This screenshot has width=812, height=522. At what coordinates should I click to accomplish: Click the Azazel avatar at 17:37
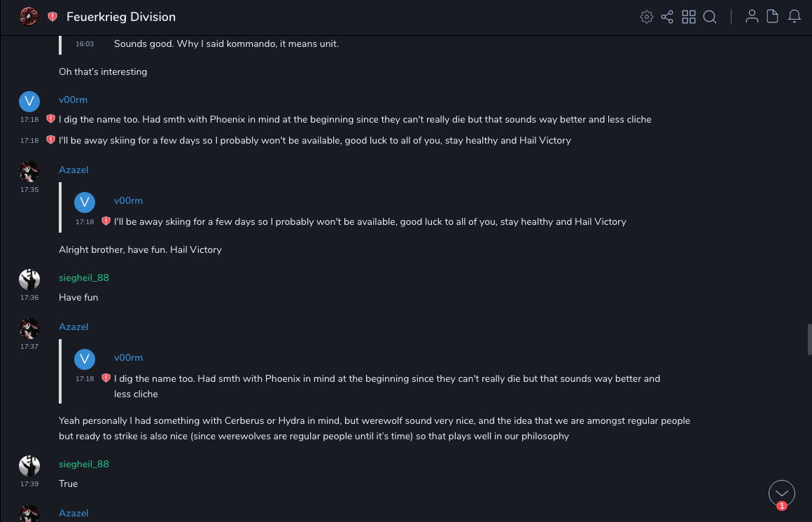[29, 329]
